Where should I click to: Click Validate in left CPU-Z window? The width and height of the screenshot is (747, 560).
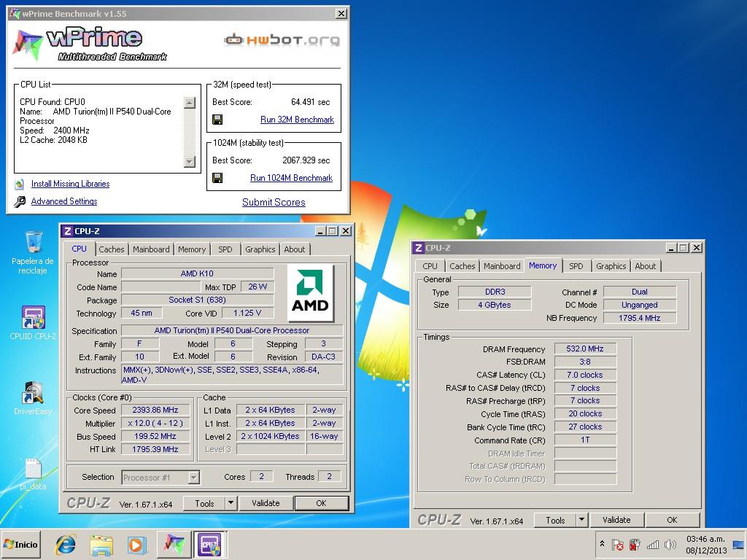[266, 503]
